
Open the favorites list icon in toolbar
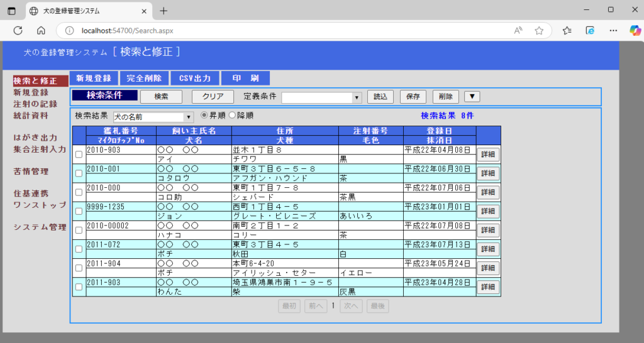pos(567,30)
